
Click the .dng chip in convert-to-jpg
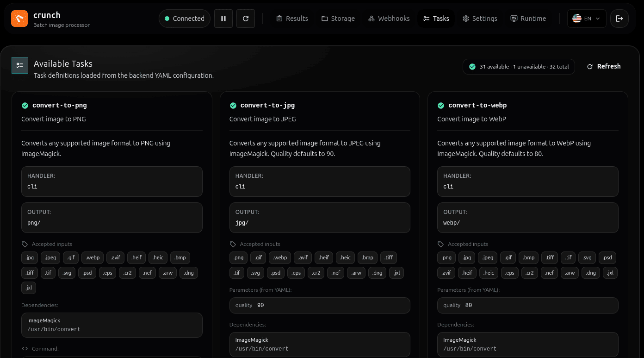(378, 273)
